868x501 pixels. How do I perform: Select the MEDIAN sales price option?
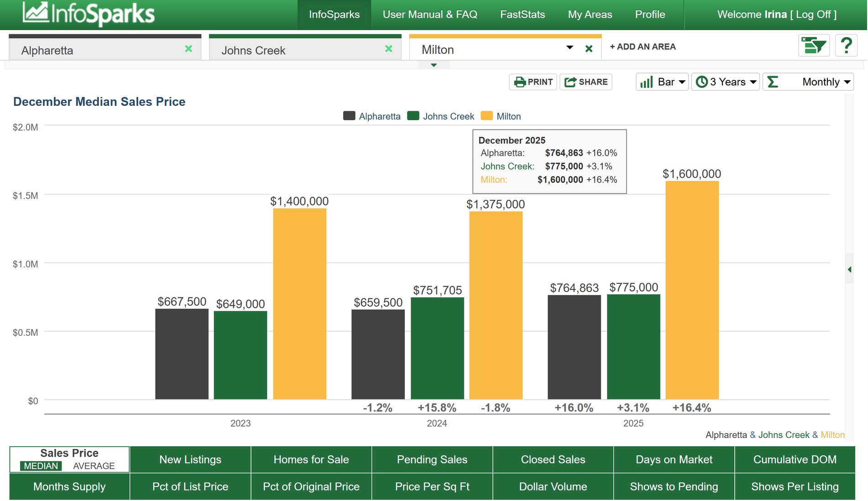(x=41, y=466)
